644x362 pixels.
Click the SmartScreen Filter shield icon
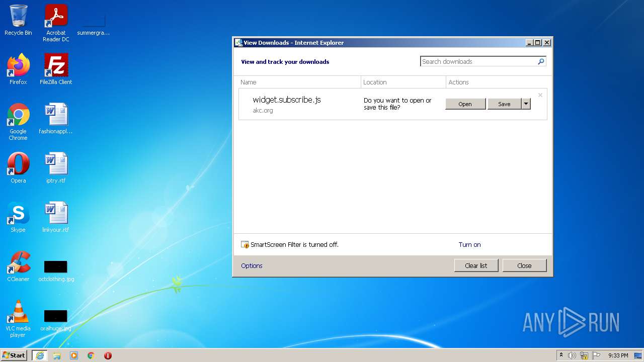point(245,245)
